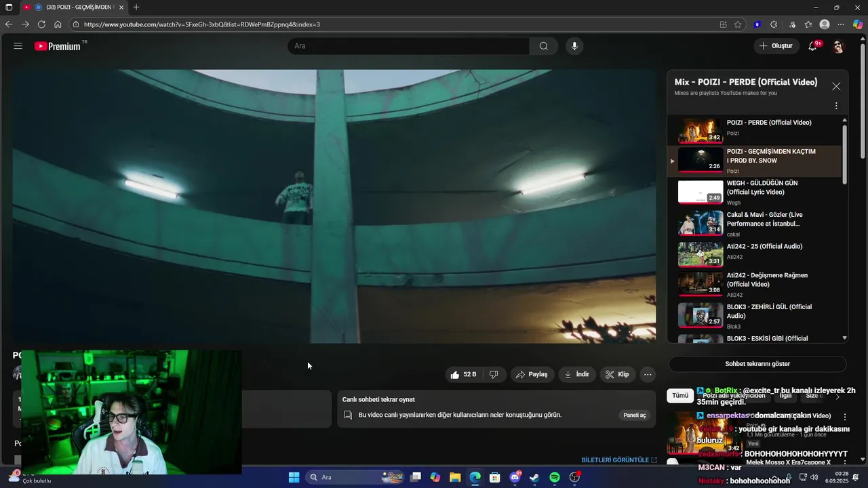The height and width of the screenshot is (488, 868).
Task: Go back in the browser
Action: 9,24
